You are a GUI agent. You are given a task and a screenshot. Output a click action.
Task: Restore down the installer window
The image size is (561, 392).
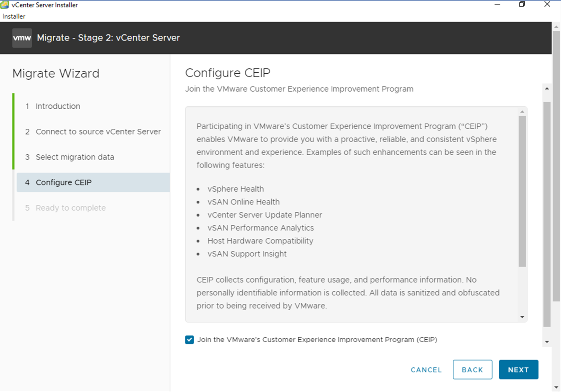[x=522, y=4]
